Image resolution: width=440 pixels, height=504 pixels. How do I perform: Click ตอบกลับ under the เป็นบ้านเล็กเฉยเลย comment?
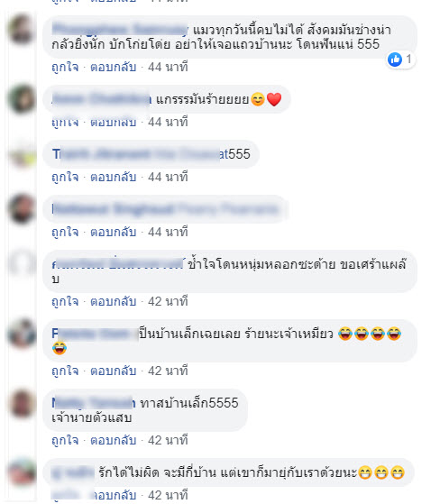tap(113, 371)
